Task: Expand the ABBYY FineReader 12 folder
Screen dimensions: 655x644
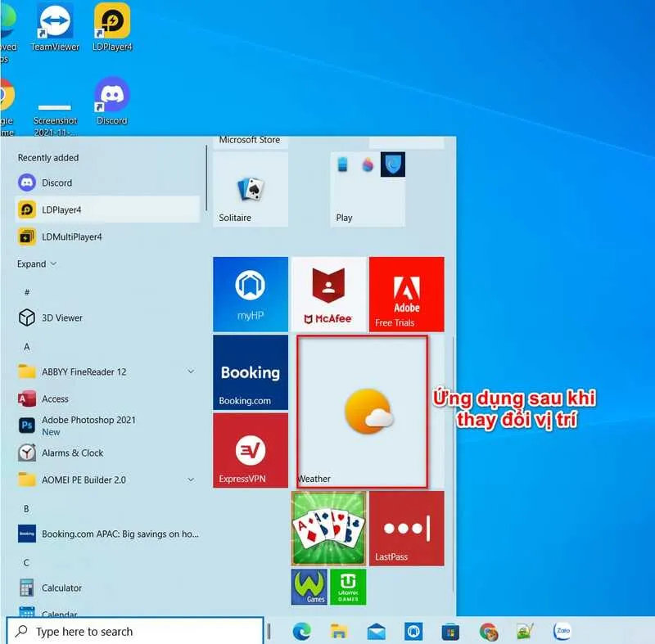Action: click(x=190, y=372)
